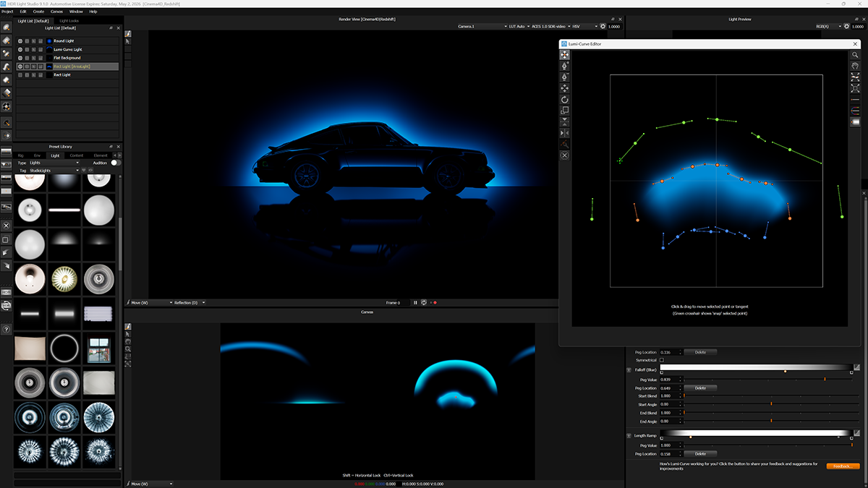The height and width of the screenshot is (488, 868).
Task: Click the rotate tool in Lumi-Curve Editor
Action: pyautogui.click(x=565, y=99)
